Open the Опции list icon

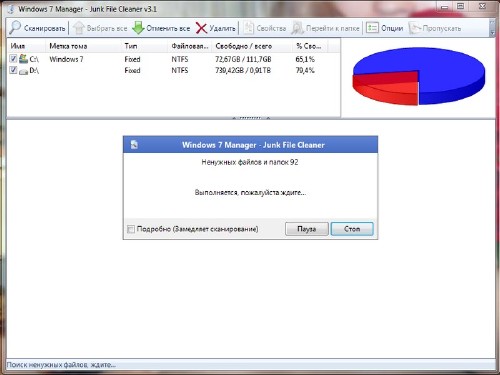[x=372, y=28]
